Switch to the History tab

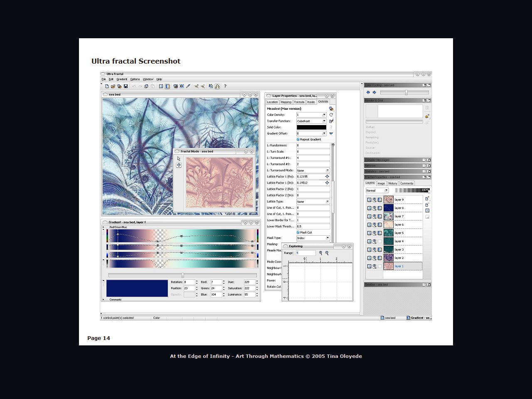[393, 183]
